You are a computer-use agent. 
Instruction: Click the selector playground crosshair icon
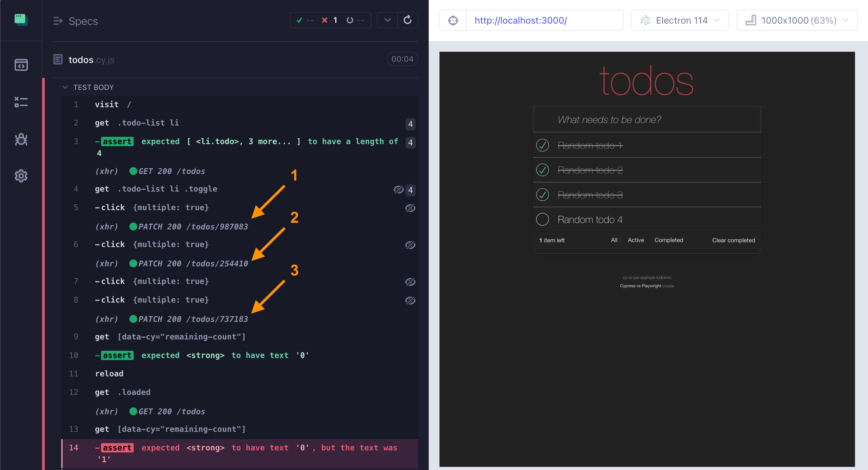[x=453, y=21]
